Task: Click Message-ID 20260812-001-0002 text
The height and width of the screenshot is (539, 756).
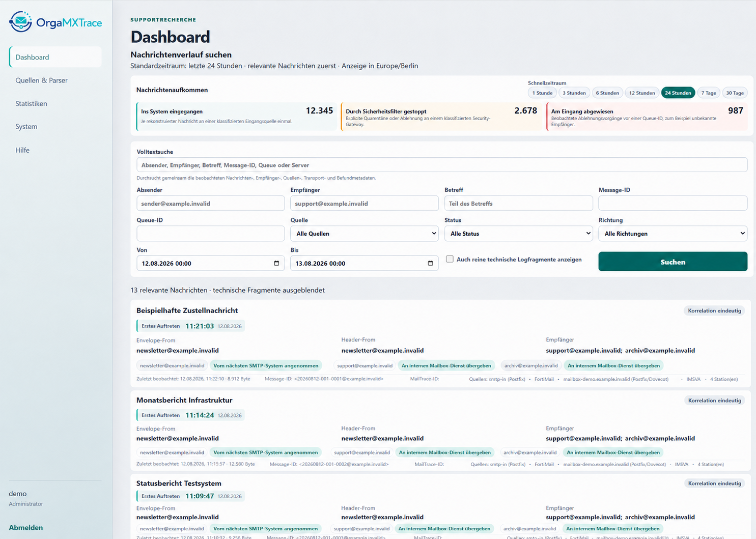Action: pos(329,464)
